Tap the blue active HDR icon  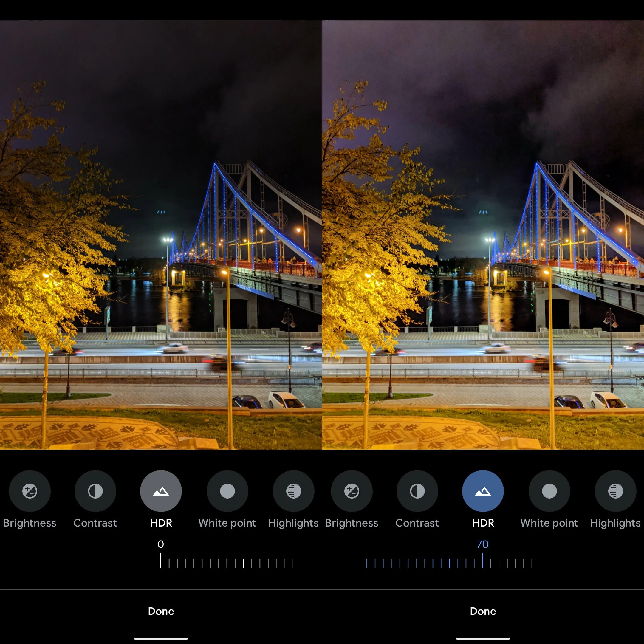pos(483,491)
